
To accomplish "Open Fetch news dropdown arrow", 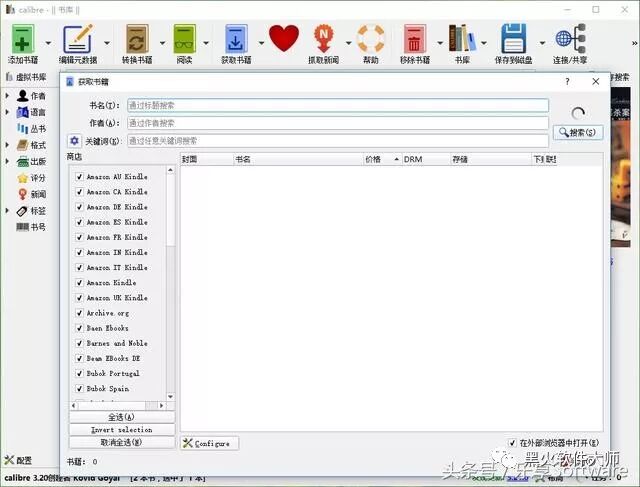I will (348, 43).
